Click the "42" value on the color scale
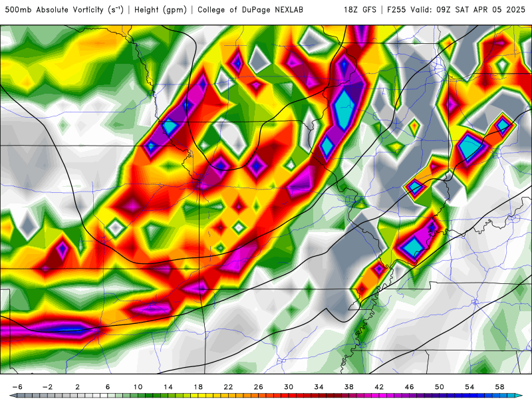 [x=379, y=387]
